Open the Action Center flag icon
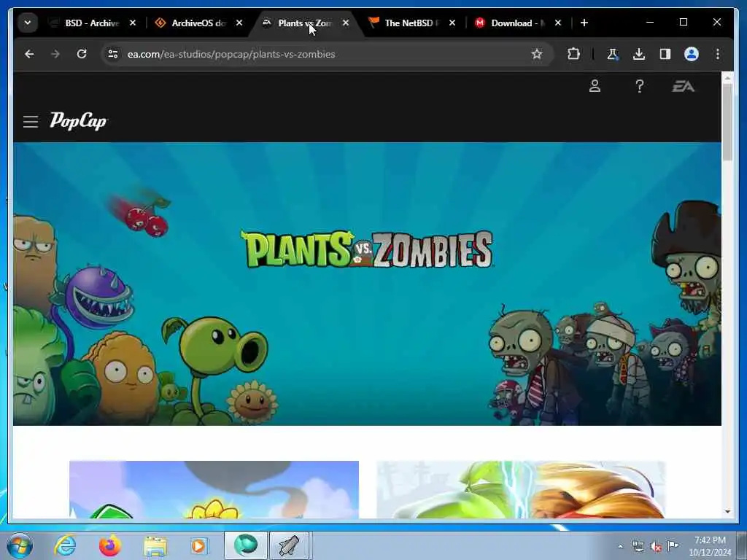747x560 pixels. point(673,546)
